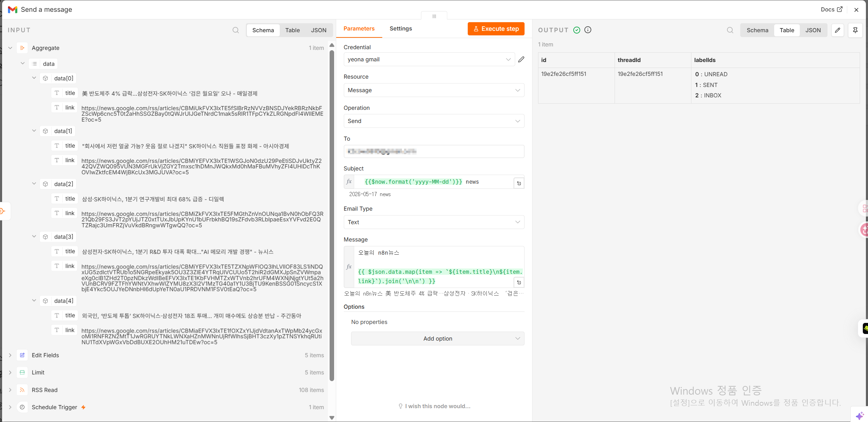
Task: Open the Parameters tab
Action: pyautogui.click(x=359, y=28)
